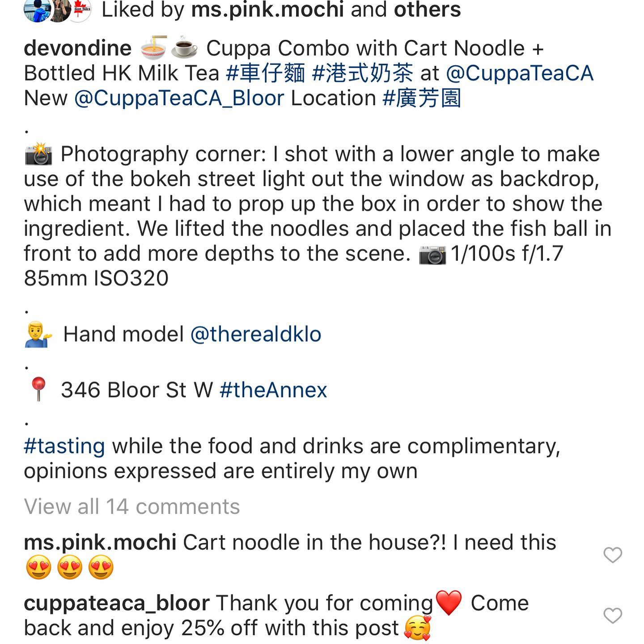Open the @CuppaTeaCA_Bloor mention link
The width and height of the screenshot is (644, 644).
click(179, 98)
